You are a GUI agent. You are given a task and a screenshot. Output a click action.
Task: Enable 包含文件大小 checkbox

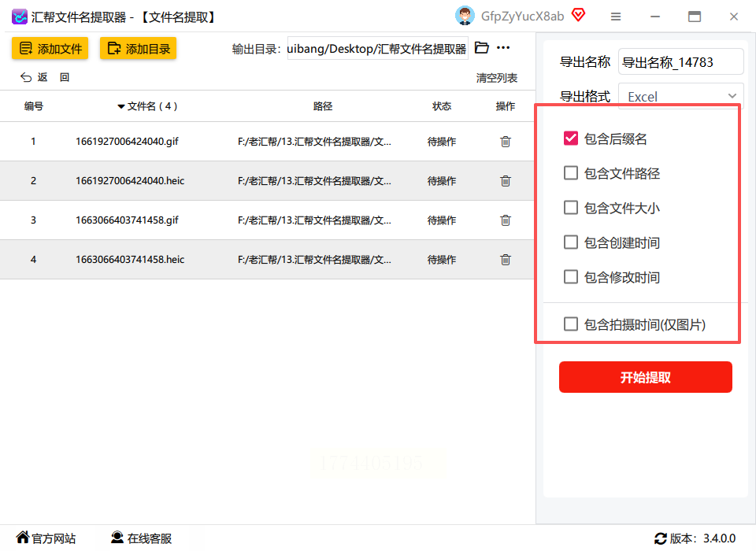[x=571, y=208]
